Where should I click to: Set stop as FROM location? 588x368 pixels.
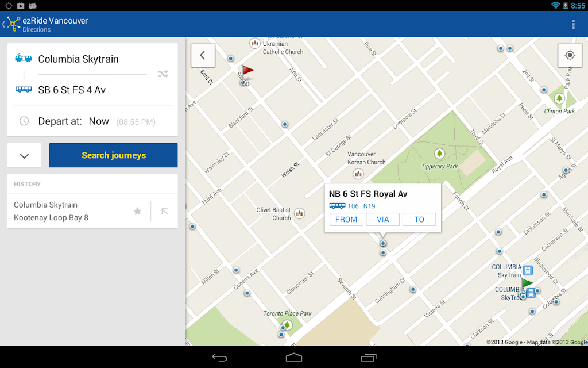pos(346,219)
